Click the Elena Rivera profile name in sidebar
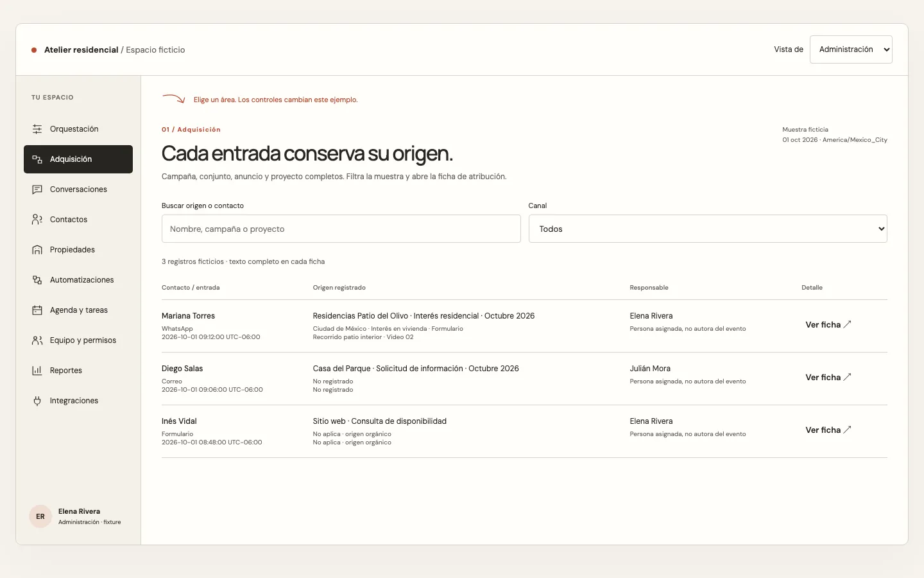924x578 pixels. (79, 511)
